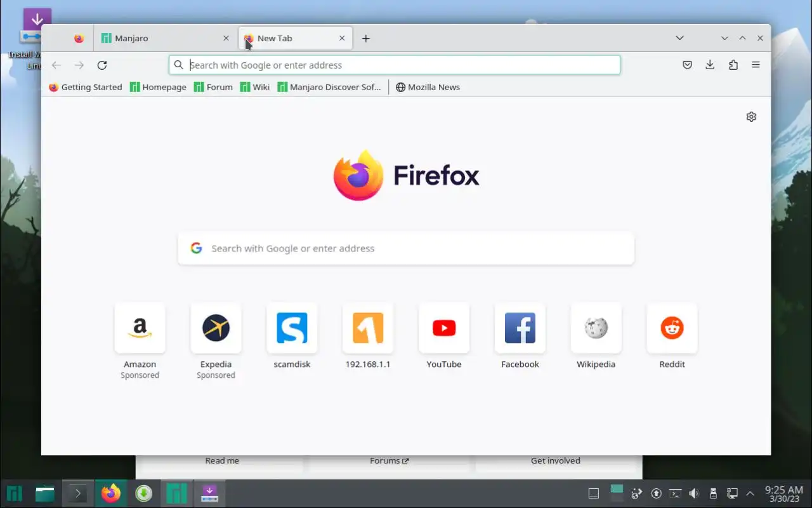Screen dimensions: 812x508
Task: Open the Downloads panel
Action: click(x=710, y=65)
